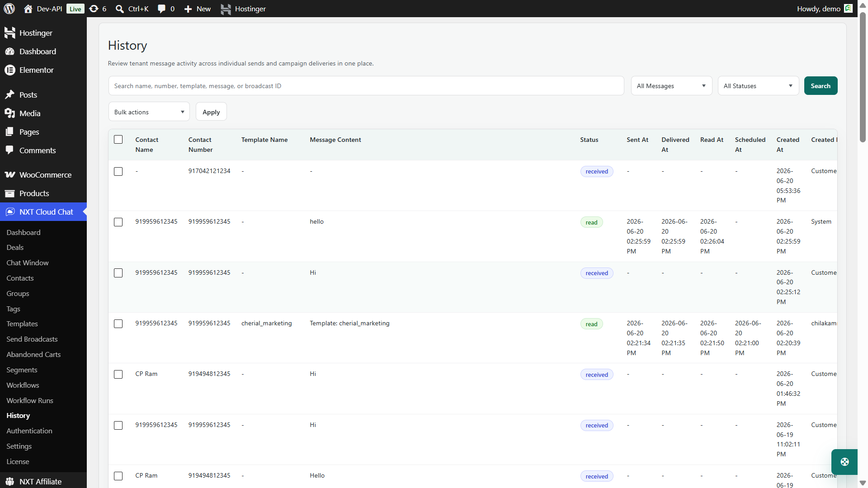Click the Media sidebar icon

point(9,113)
